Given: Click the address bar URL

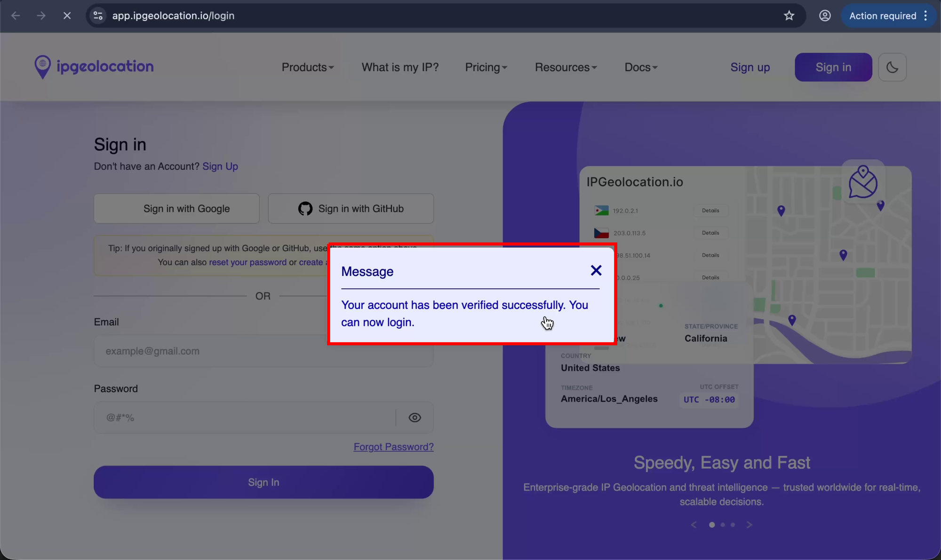Looking at the screenshot, I should pos(173,16).
